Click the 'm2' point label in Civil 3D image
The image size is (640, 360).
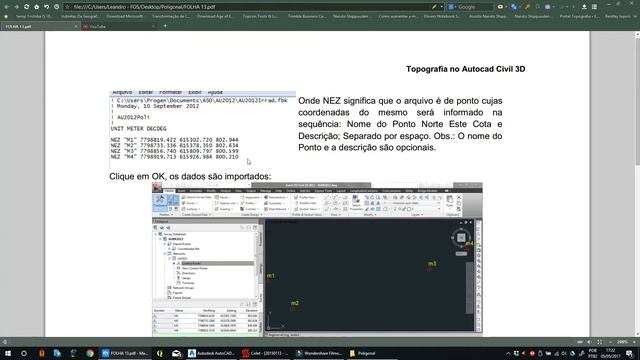pyautogui.click(x=295, y=303)
